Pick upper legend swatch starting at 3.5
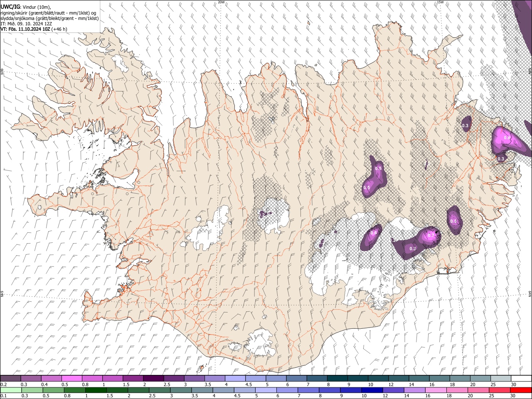The image size is (532, 399). coord(214,379)
